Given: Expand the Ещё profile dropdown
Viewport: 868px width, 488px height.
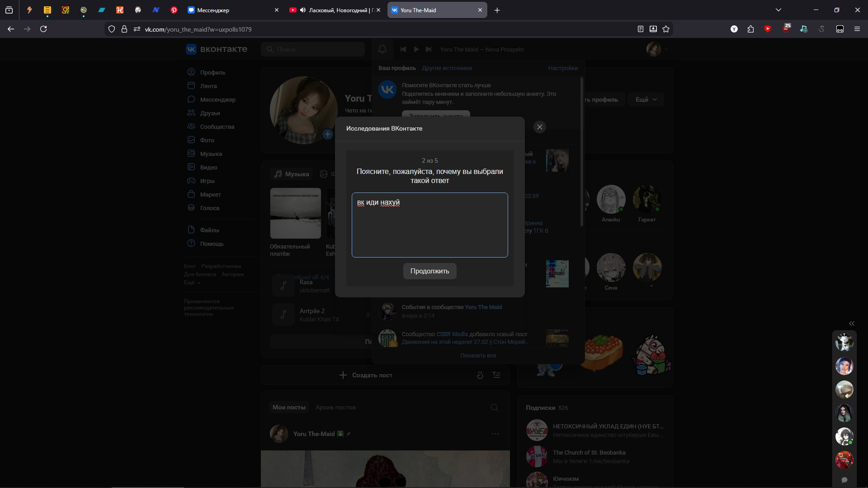Looking at the screenshot, I should click(x=646, y=99).
